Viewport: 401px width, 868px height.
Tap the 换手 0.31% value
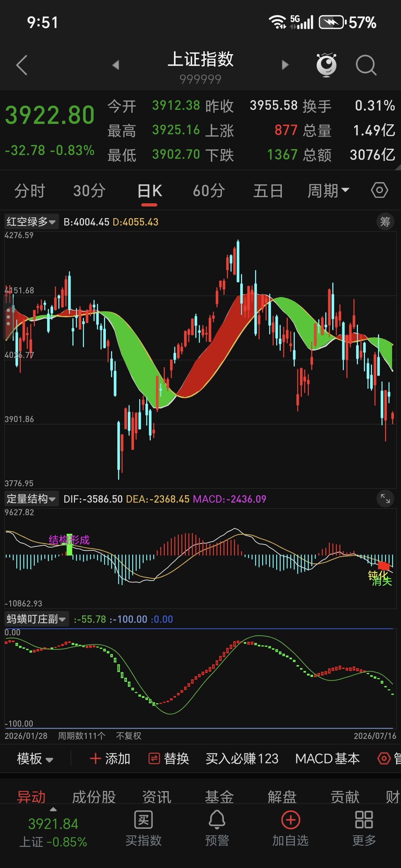pos(375,106)
